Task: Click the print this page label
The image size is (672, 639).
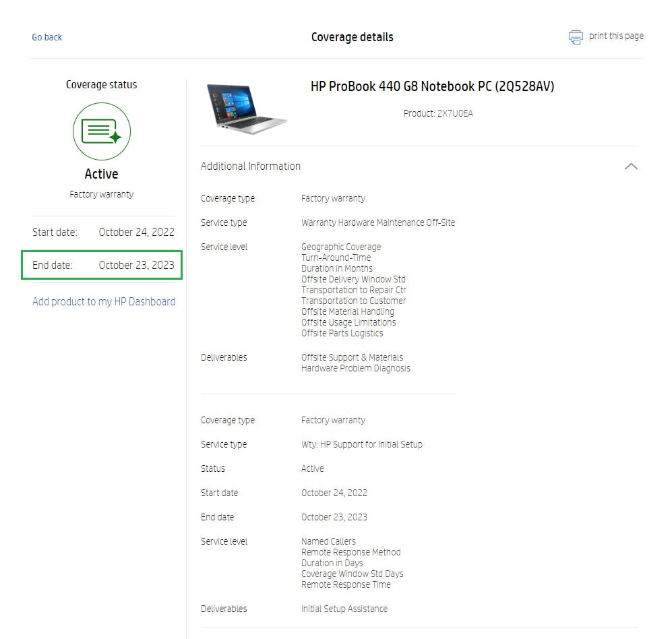Action: pyautogui.click(x=615, y=36)
